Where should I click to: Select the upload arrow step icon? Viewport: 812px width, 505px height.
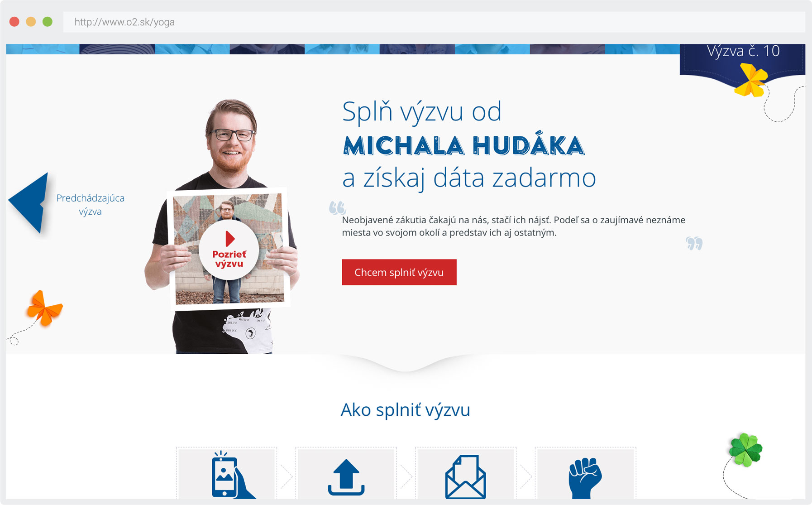click(346, 477)
